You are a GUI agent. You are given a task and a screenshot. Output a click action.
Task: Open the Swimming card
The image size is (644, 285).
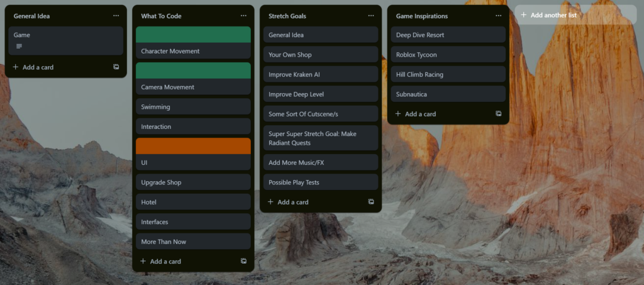[x=193, y=107]
